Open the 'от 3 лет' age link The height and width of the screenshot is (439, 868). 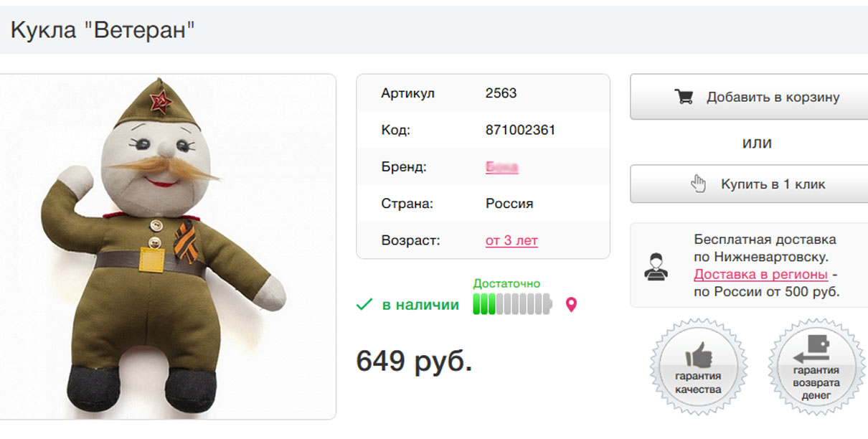point(511,240)
